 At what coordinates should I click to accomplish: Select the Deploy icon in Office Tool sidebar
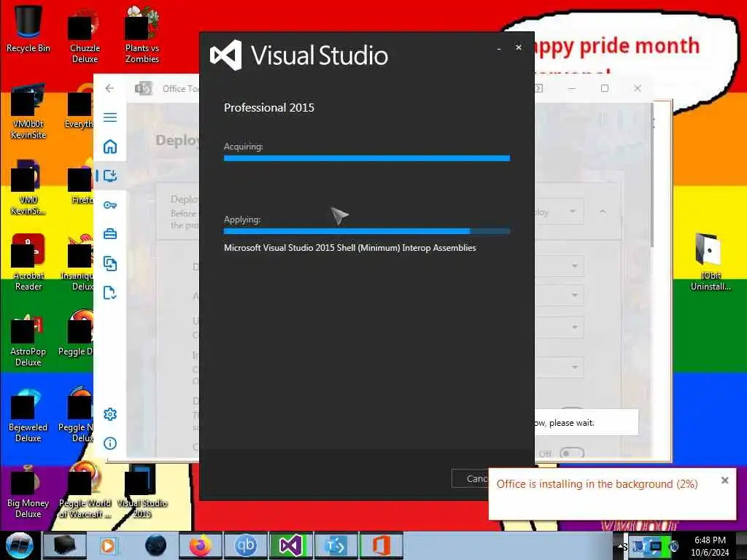(x=110, y=176)
